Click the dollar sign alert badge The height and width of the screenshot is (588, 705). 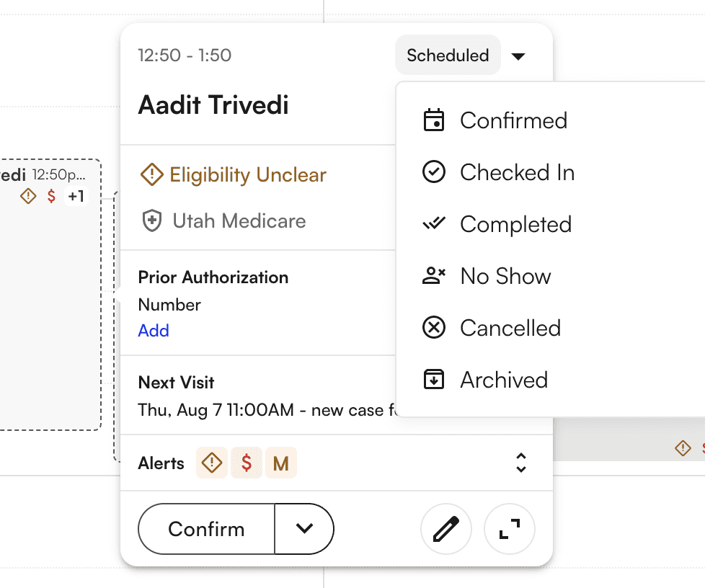pos(246,463)
